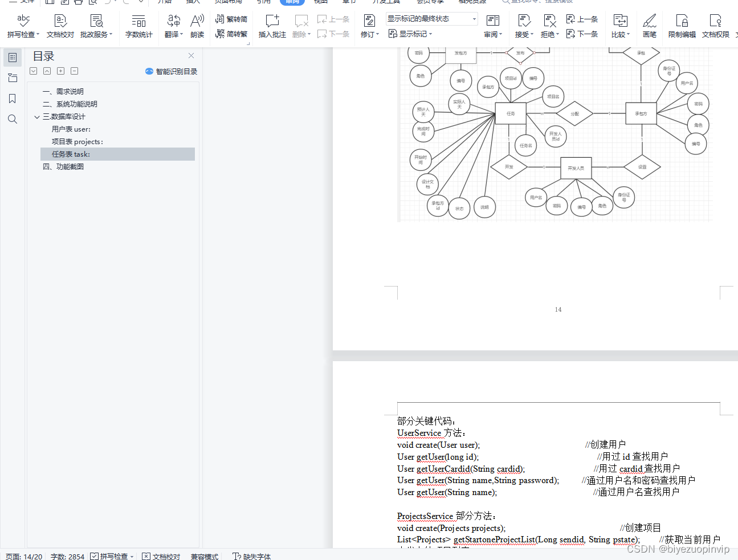
Task: Open the 显示标记的最终状态 combo box
Action: (x=431, y=19)
